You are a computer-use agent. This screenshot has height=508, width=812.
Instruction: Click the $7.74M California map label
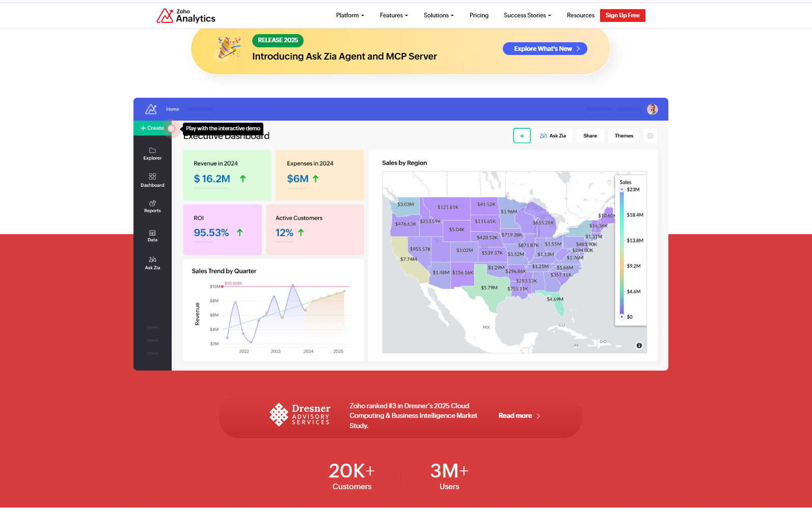point(409,259)
